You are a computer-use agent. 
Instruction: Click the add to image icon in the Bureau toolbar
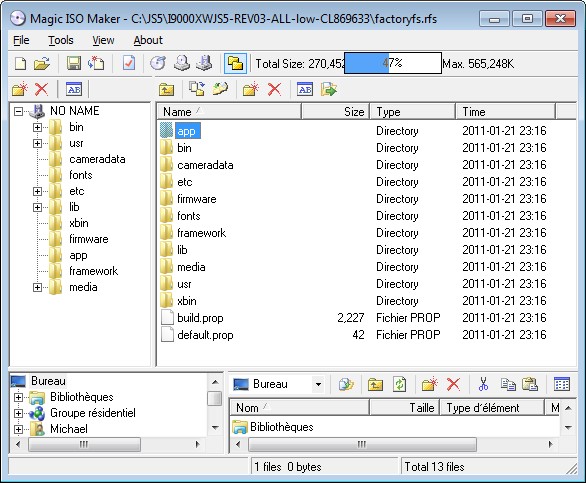click(x=346, y=384)
